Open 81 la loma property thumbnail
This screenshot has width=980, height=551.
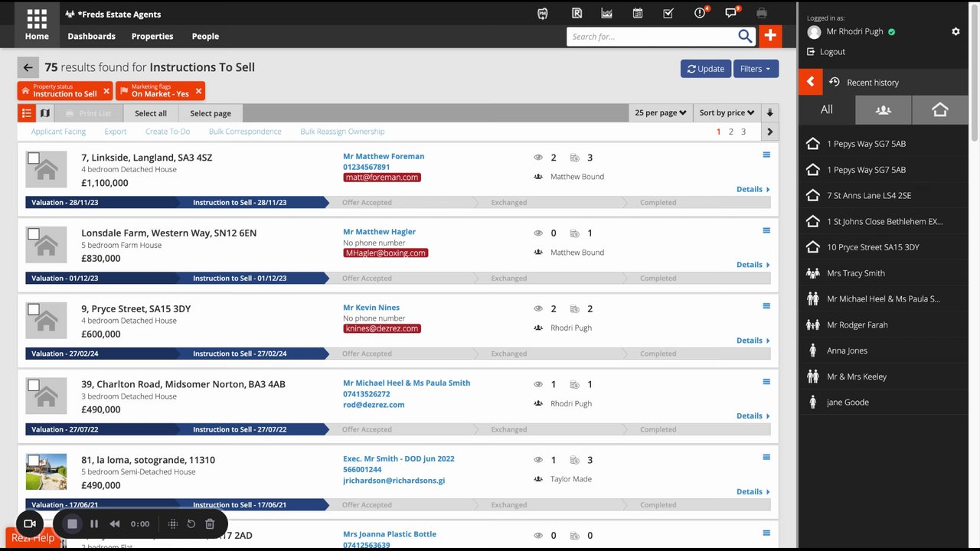coord(46,471)
